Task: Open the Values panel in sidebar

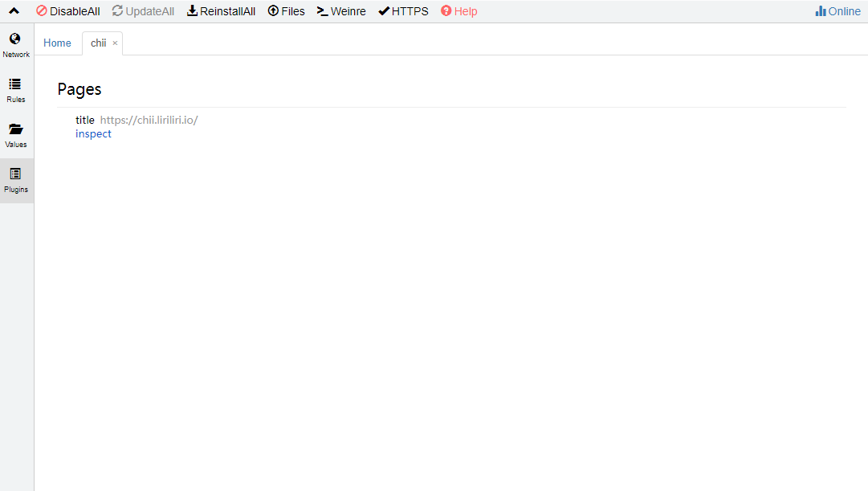Action: coord(16,135)
